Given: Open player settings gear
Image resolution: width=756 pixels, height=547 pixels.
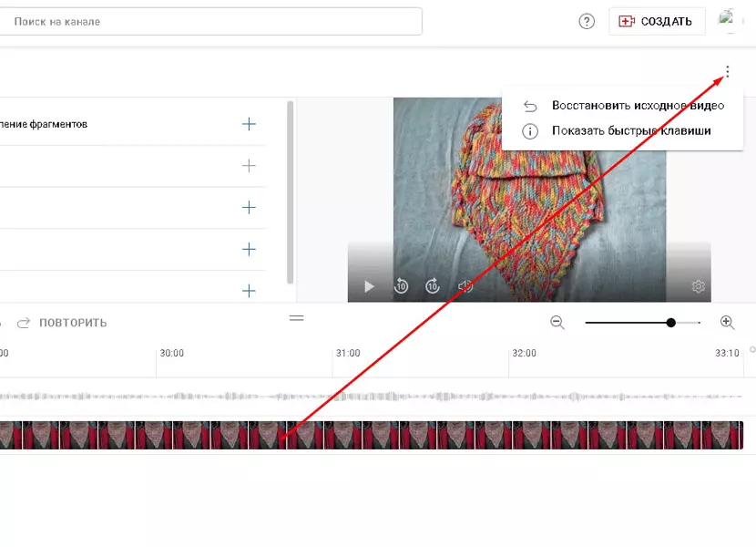Looking at the screenshot, I should pyautogui.click(x=698, y=286).
